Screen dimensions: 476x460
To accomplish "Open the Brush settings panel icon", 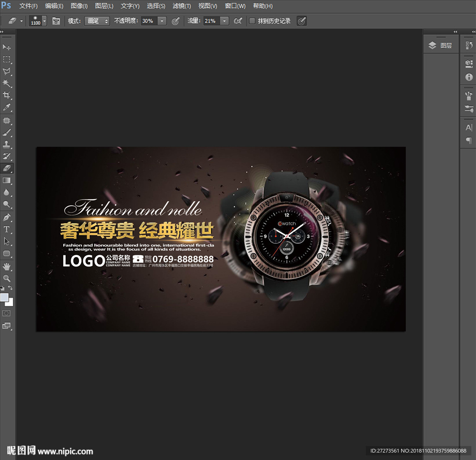I will tap(469, 109).
